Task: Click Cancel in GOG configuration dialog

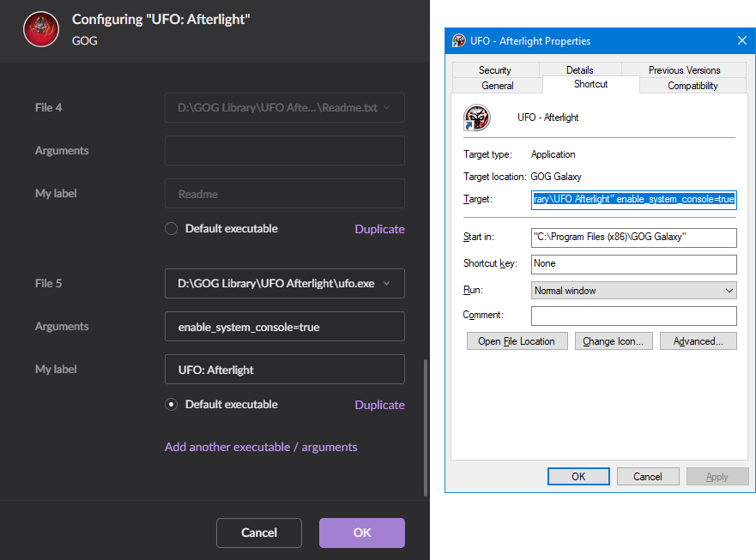Action: pyautogui.click(x=259, y=533)
